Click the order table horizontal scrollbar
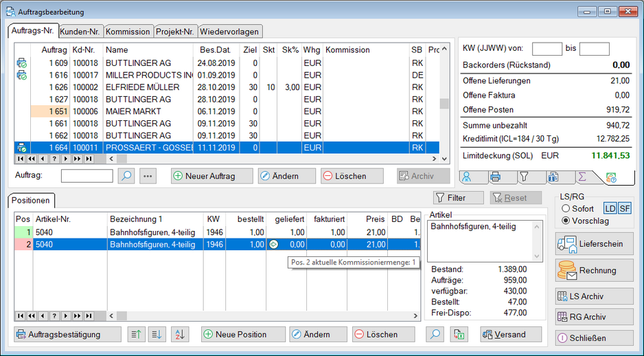644x356 pixels. [275, 159]
